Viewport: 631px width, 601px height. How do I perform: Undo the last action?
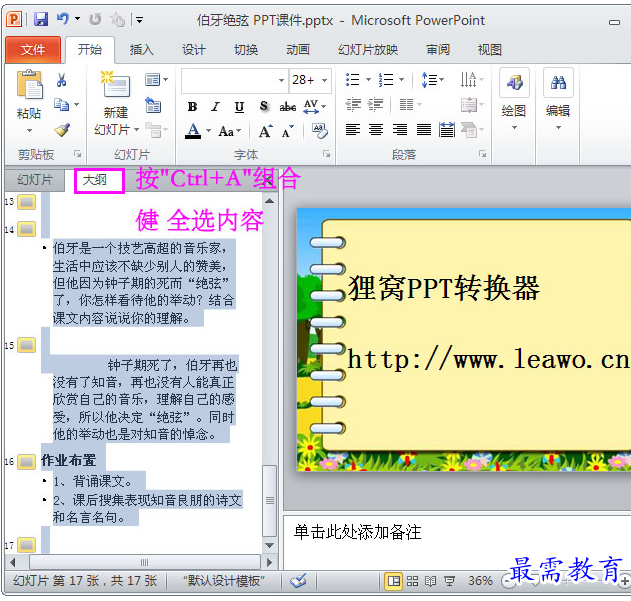pyautogui.click(x=62, y=19)
